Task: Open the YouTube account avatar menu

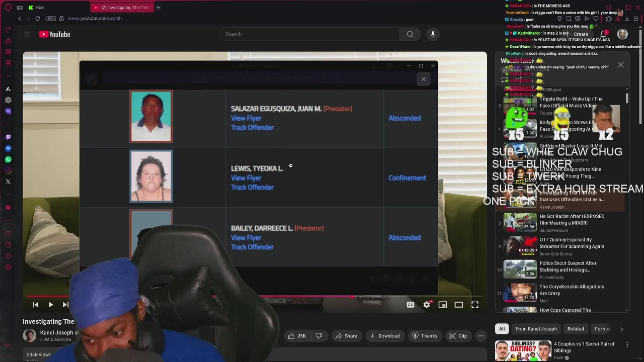Action: [x=622, y=34]
